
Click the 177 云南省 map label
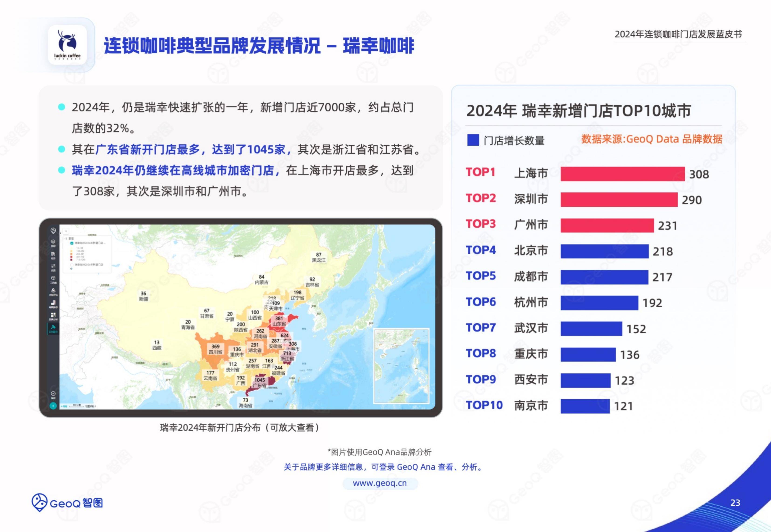210,375
